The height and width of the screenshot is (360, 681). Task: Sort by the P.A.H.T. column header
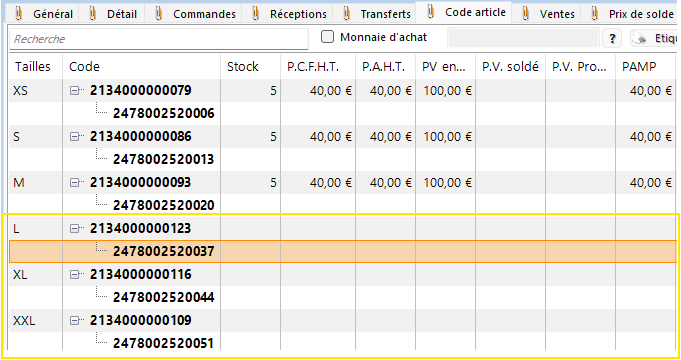point(386,66)
